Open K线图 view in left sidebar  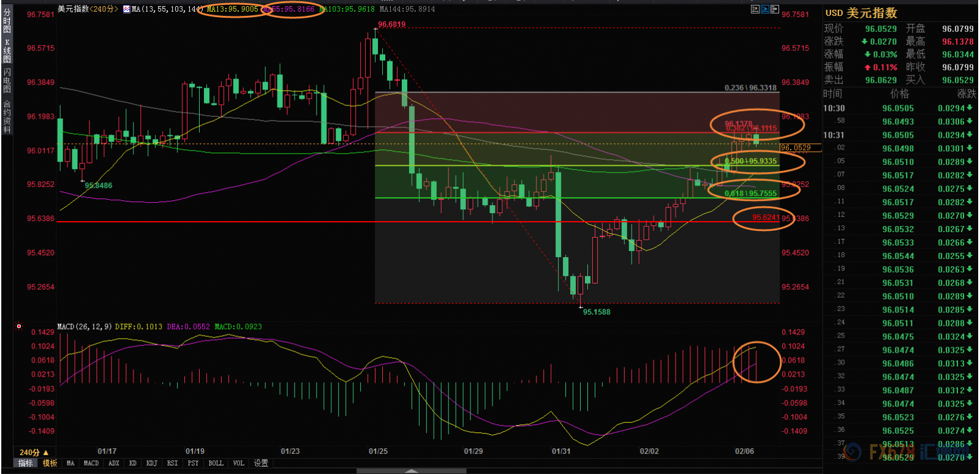point(7,51)
